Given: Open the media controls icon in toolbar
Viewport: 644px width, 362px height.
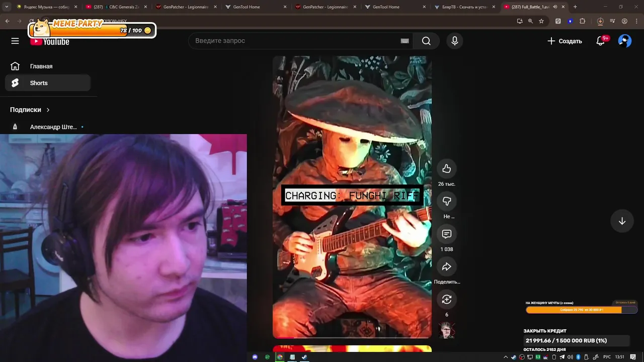Looking at the screenshot, I should (612, 21).
